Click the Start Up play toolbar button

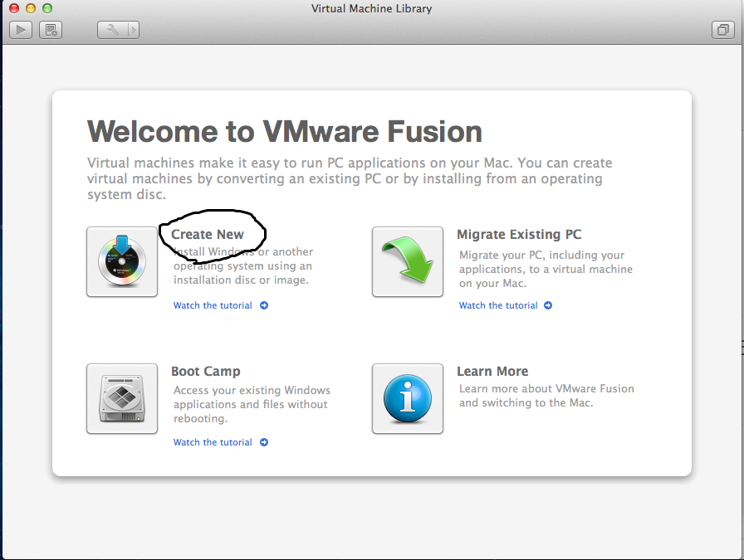tap(21, 31)
